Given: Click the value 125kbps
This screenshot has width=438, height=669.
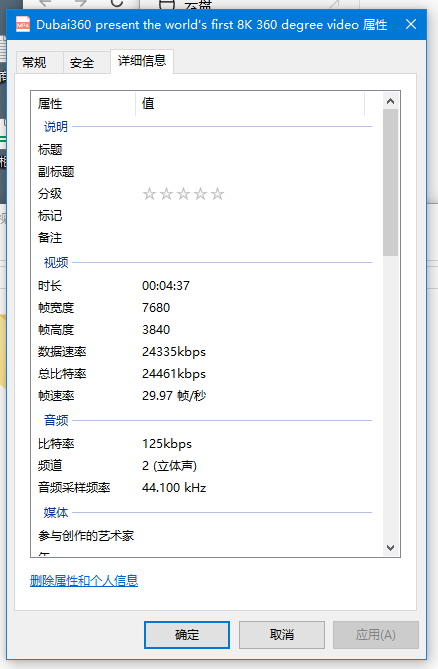Looking at the screenshot, I should click(x=167, y=444).
